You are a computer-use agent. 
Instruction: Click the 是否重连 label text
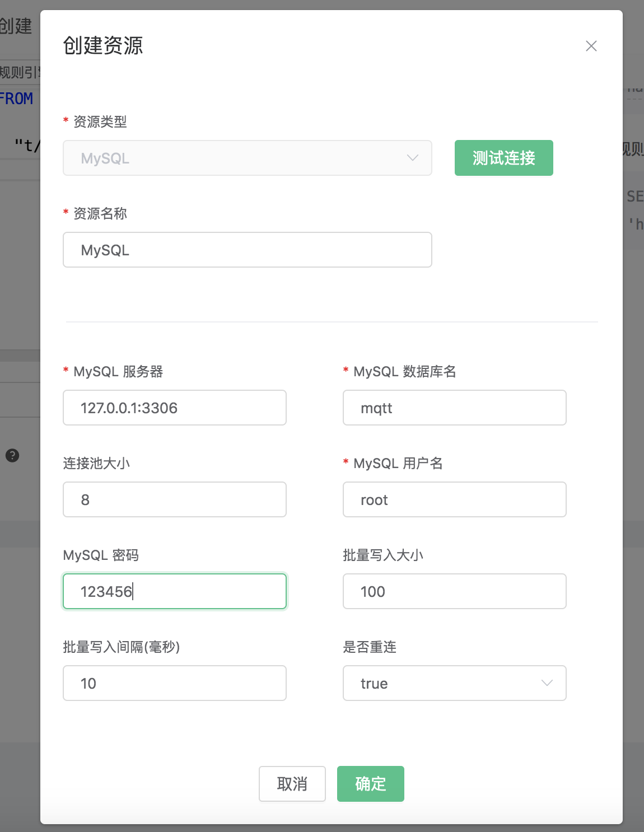[x=370, y=647]
